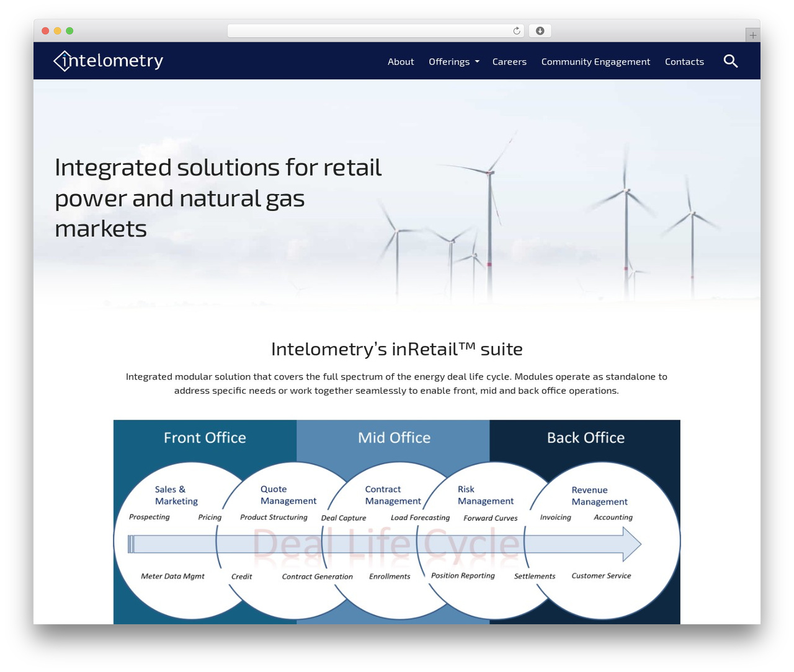Click the Intelometry logo

tap(108, 61)
